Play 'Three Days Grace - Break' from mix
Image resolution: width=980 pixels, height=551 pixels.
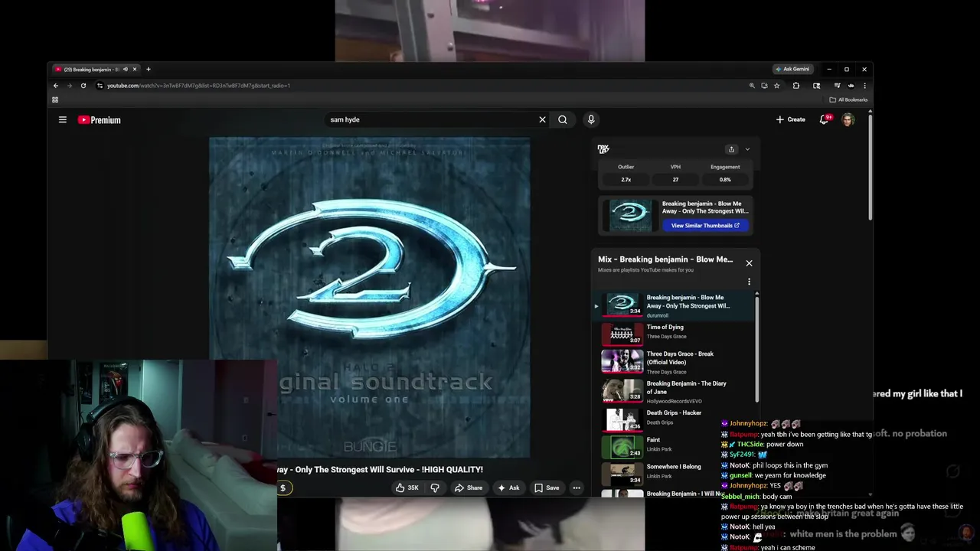pyautogui.click(x=675, y=361)
